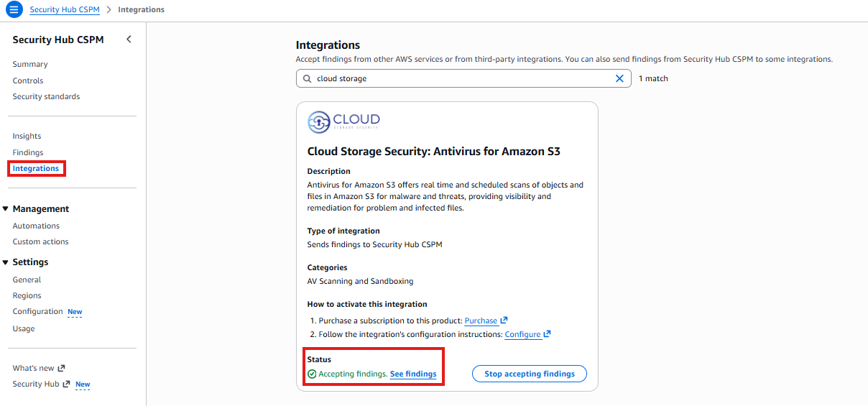Open the Purchase subscription link

click(x=481, y=320)
